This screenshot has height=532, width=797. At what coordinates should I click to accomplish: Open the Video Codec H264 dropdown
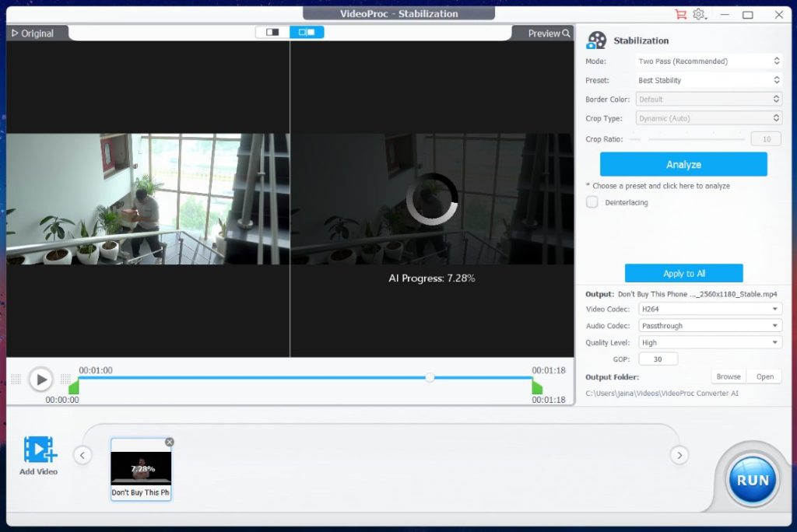710,309
